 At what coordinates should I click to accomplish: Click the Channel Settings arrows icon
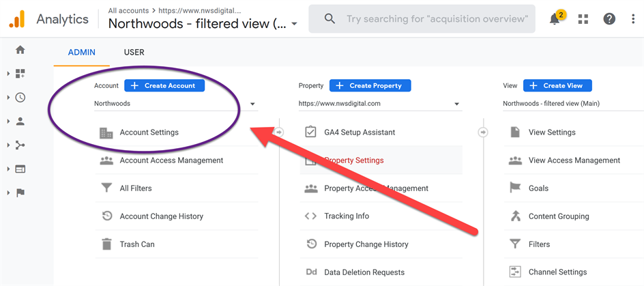(x=515, y=272)
